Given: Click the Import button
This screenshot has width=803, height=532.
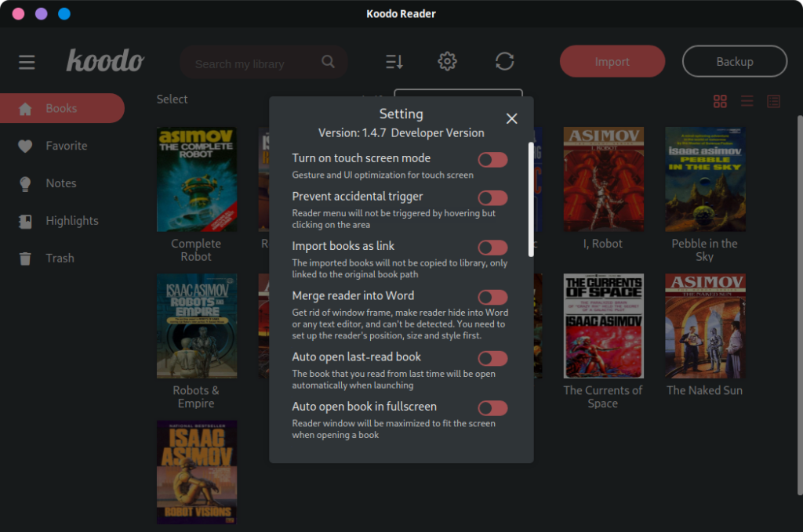Looking at the screenshot, I should 612,60.
